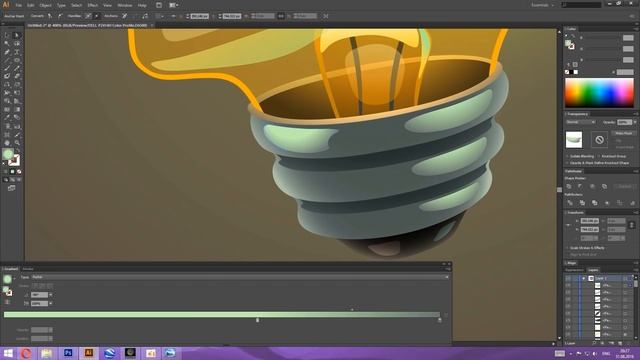Click the transparency object thumbnail
640x360 pixels.
point(574,140)
